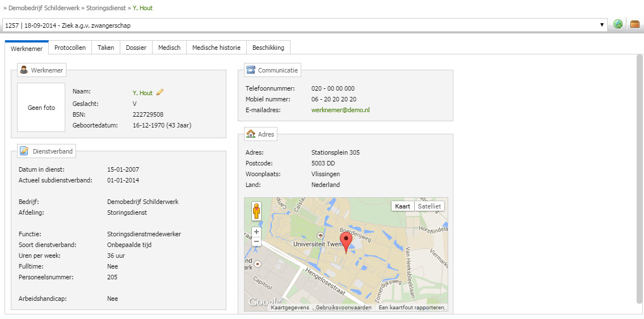
Task: Switch map to Kaart view
Action: [402, 206]
